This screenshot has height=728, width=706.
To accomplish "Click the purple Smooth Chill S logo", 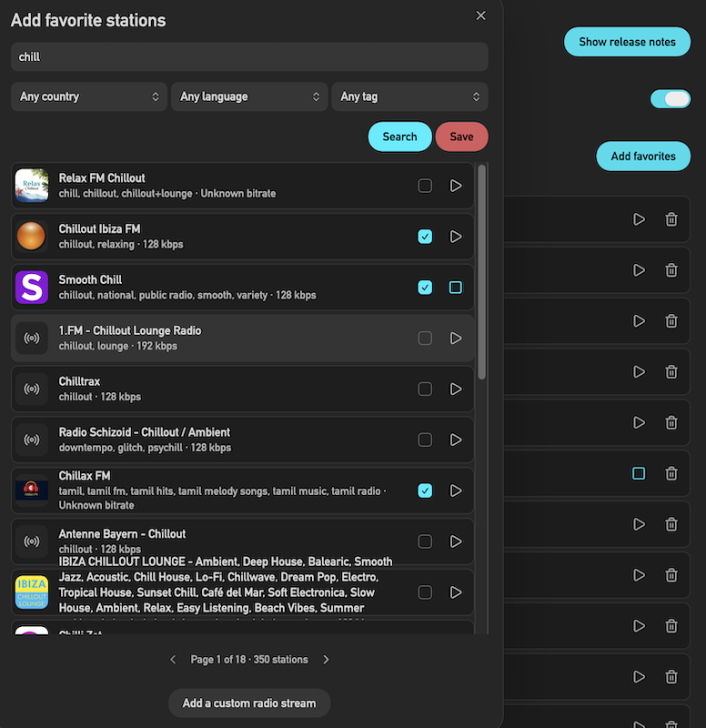I will point(32,288).
